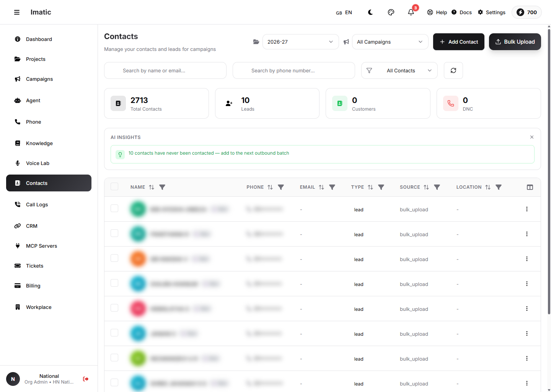Viewport: 551px width, 392px height.
Task: Click the refresh contacts icon button
Action: click(453, 70)
